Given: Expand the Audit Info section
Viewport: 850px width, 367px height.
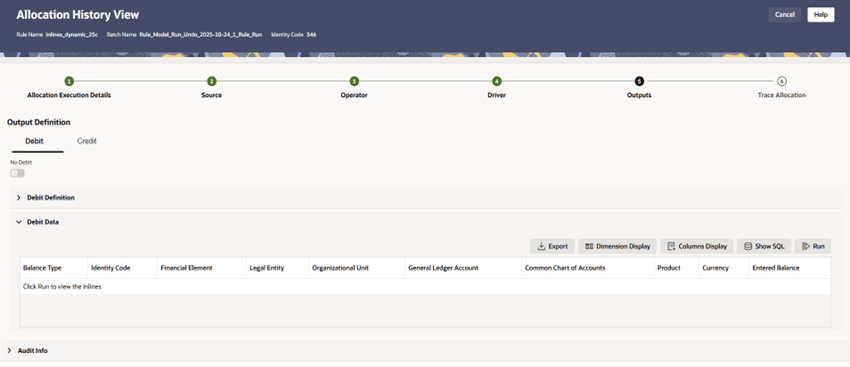Looking at the screenshot, I should [9, 351].
